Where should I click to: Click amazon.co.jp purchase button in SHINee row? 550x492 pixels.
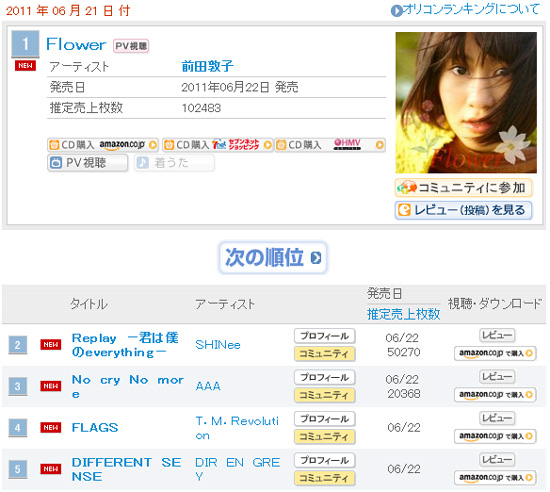point(495,353)
